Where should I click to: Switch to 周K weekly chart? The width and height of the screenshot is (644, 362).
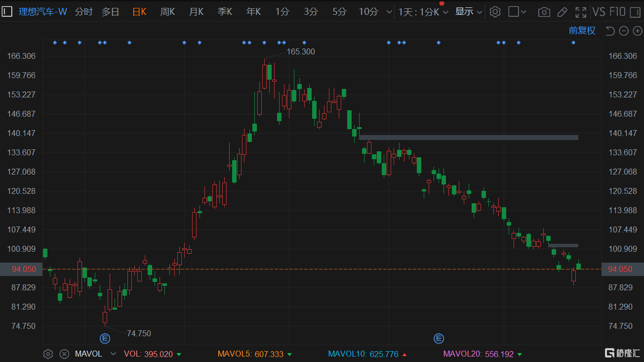click(x=167, y=12)
